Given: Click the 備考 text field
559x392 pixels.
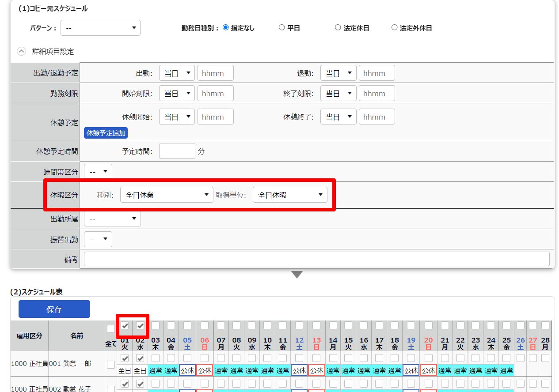Looking at the screenshot, I should tap(317, 259).
